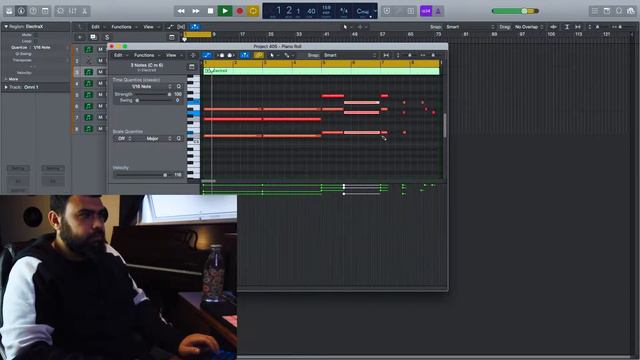Open Time Quantize 1/16 Note dropdown
This screenshot has width=640, height=360.
[144, 87]
